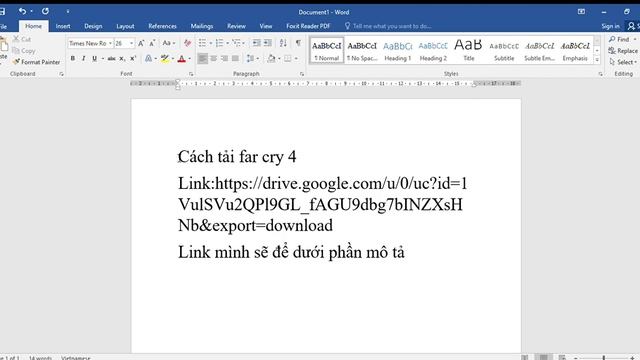This screenshot has height=360, width=640.
Task: Click the red Font Color icon
Action: pyautogui.click(x=182, y=59)
